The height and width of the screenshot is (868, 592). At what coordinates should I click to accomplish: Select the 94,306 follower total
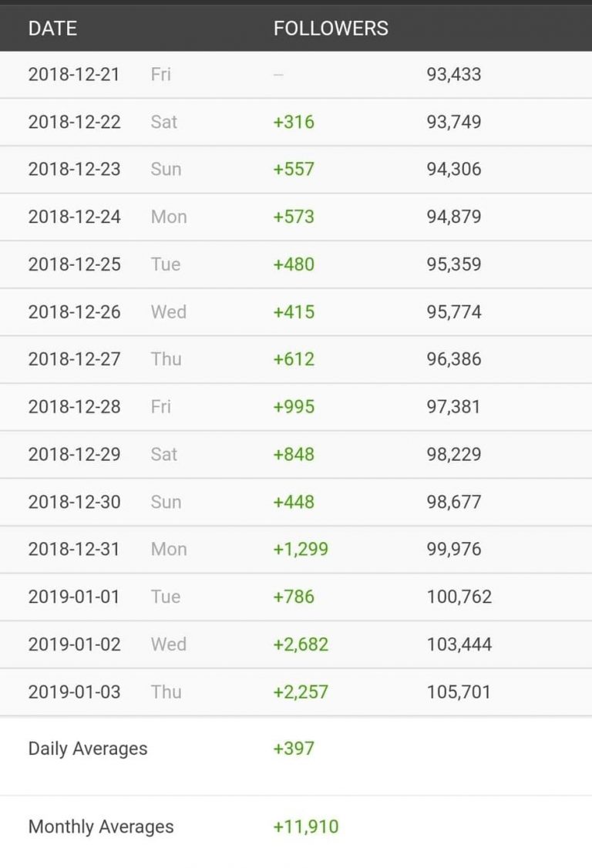(x=453, y=169)
